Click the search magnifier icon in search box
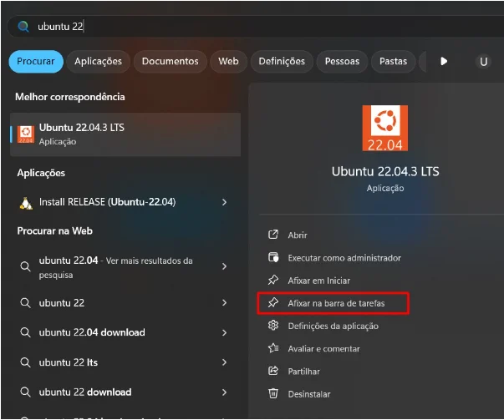Viewport: 504px width, 420px height. pos(23,27)
